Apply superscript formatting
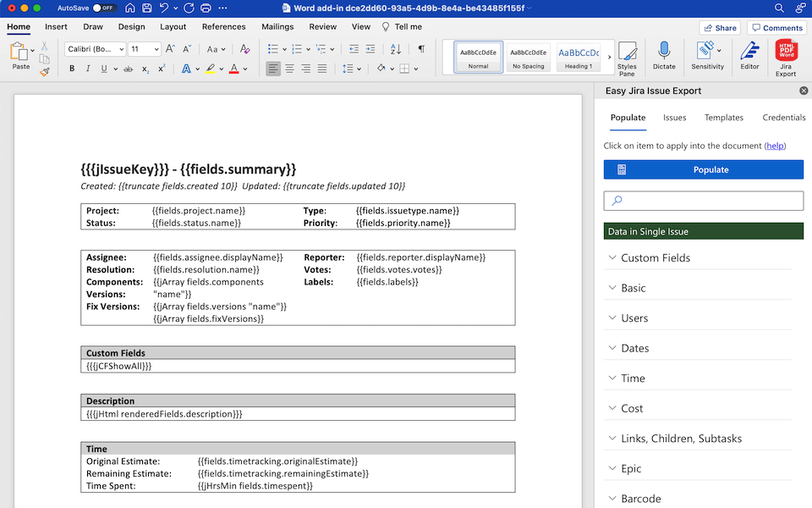 point(162,69)
